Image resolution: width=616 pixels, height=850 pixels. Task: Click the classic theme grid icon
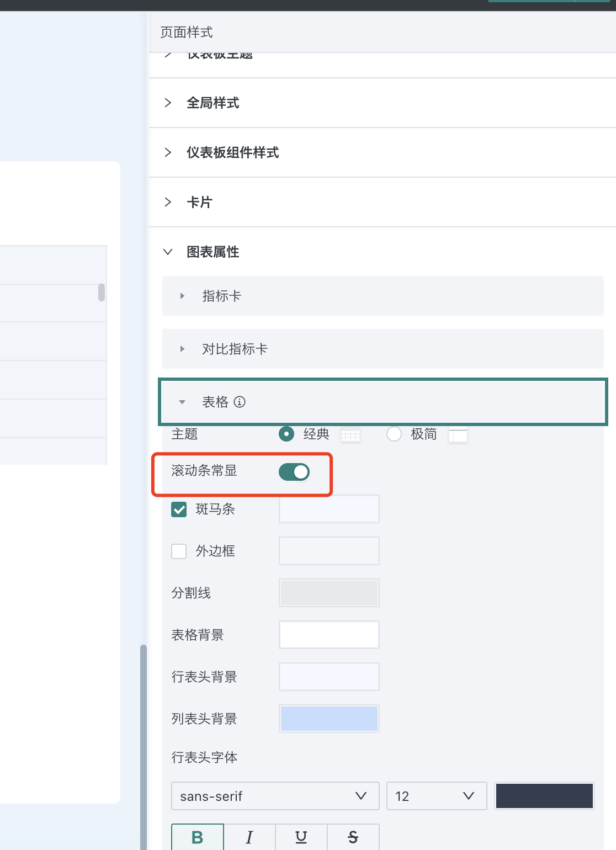click(351, 435)
